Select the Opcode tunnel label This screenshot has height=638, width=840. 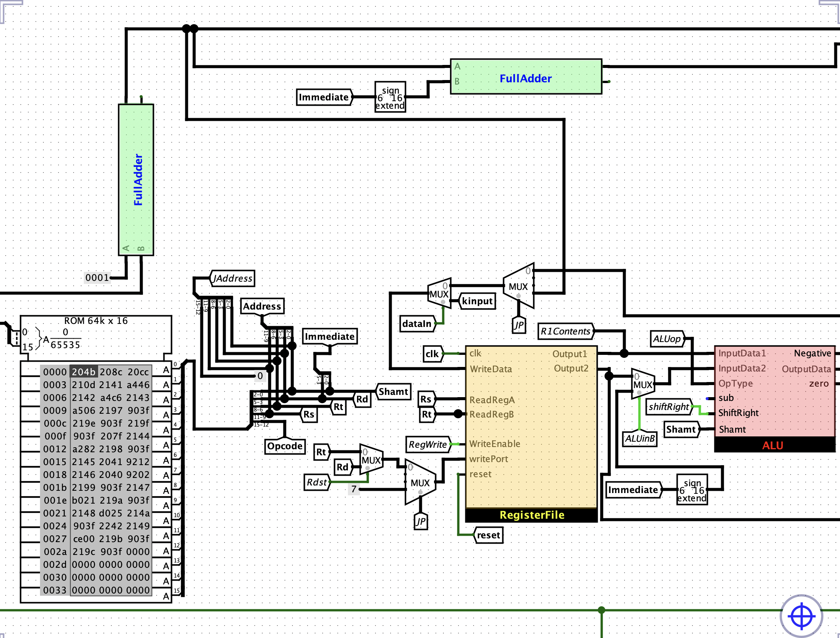[x=285, y=446]
